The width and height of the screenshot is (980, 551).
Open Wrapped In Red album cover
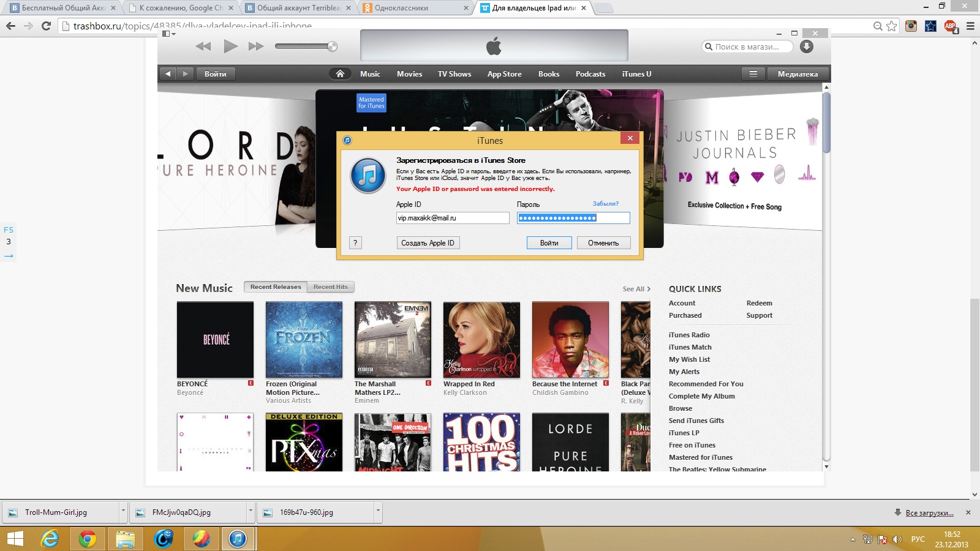point(481,340)
